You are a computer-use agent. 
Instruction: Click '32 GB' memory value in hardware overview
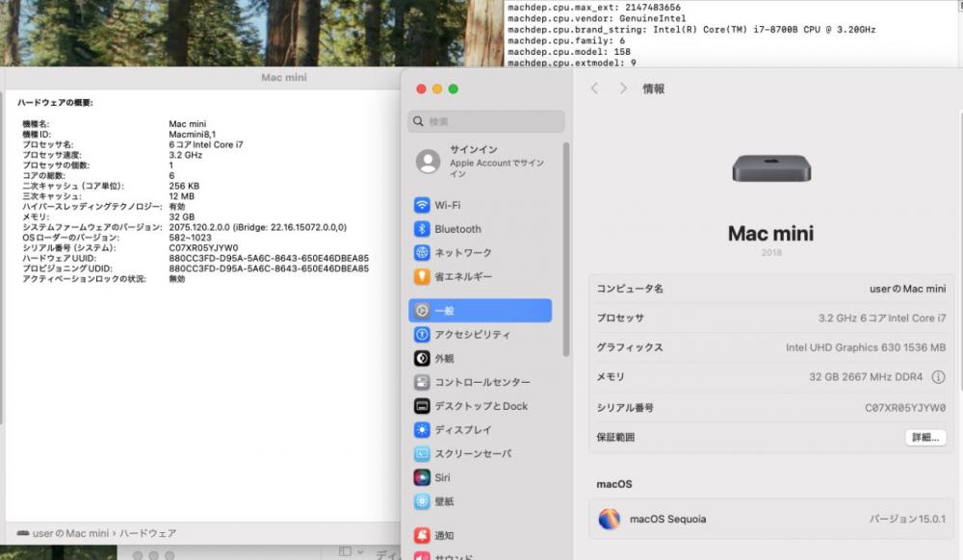coord(182,216)
